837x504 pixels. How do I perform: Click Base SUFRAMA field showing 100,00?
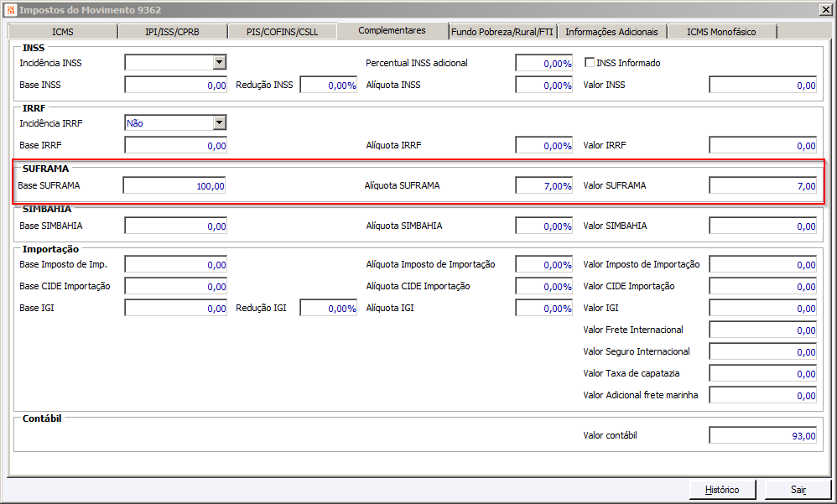174,186
